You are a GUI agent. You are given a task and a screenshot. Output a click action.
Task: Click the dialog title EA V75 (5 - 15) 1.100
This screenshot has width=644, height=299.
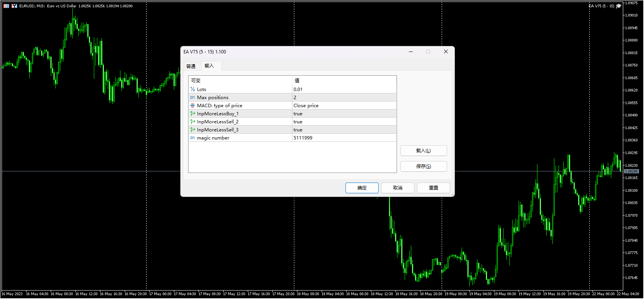(205, 52)
